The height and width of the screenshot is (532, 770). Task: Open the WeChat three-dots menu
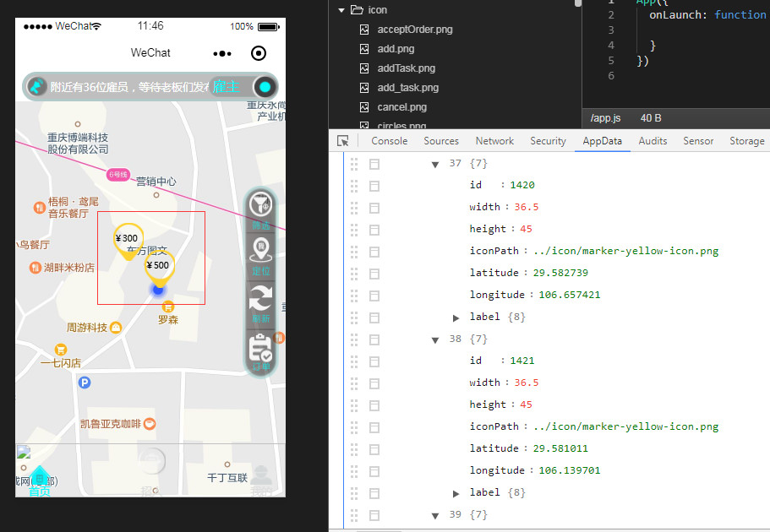(x=222, y=53)
